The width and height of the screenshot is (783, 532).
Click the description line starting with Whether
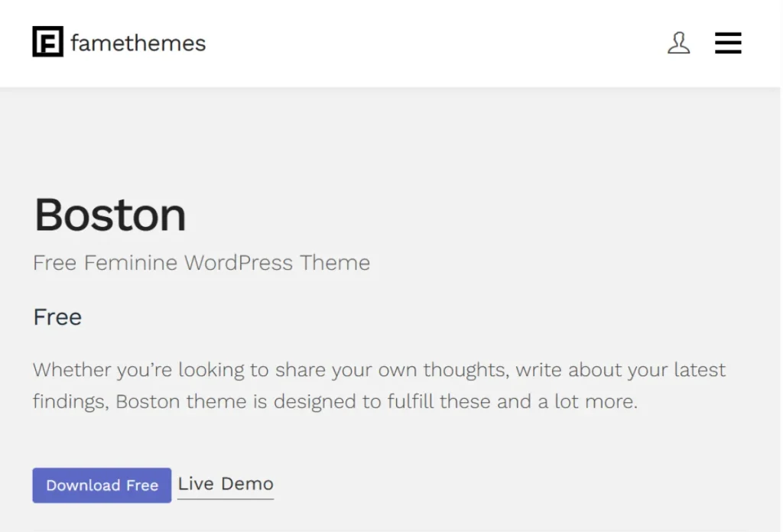click(379, 370)
